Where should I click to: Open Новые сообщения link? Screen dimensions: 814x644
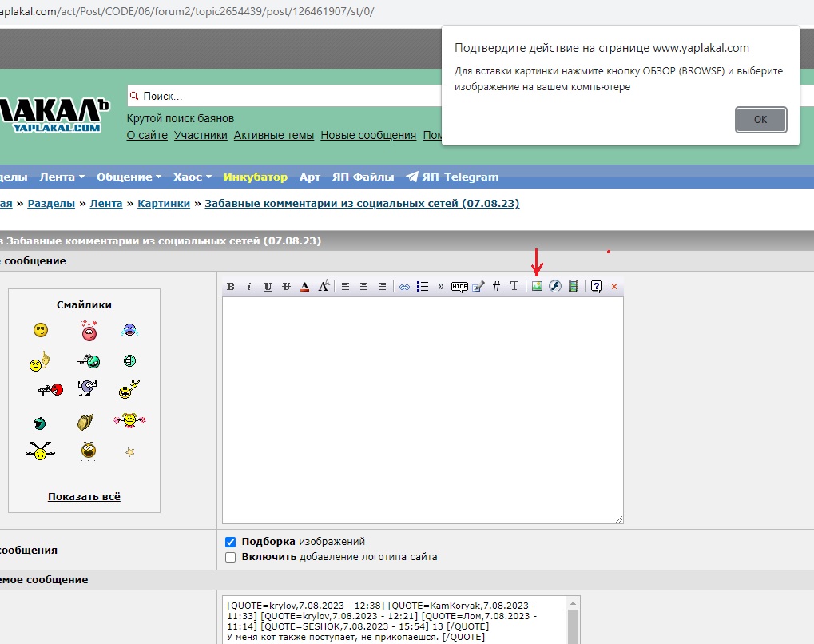[368, 136]
